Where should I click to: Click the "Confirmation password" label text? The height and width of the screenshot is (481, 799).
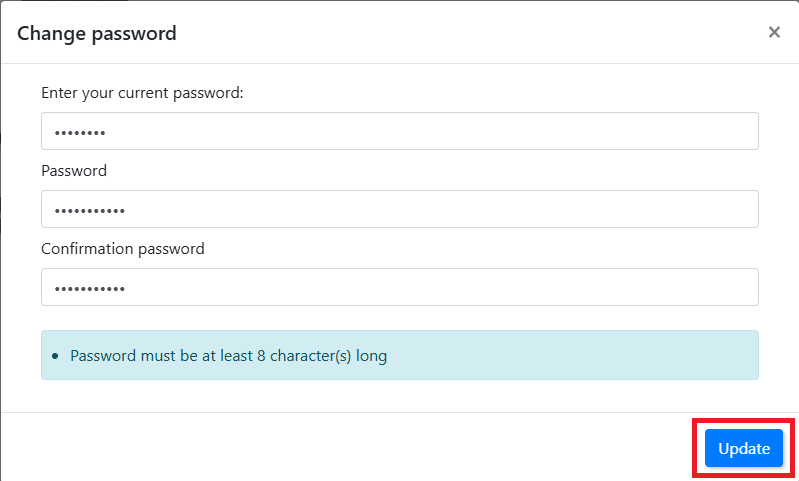point(123,249)
